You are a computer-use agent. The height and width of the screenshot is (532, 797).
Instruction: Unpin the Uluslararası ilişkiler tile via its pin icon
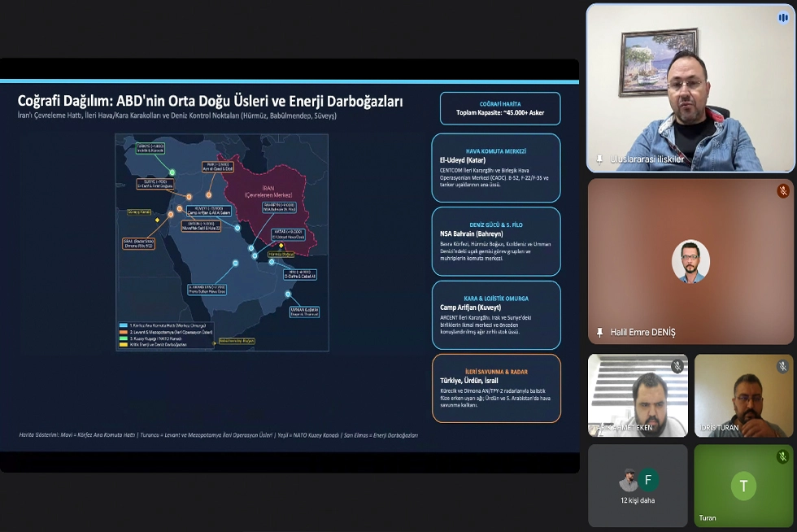[600, 159]
